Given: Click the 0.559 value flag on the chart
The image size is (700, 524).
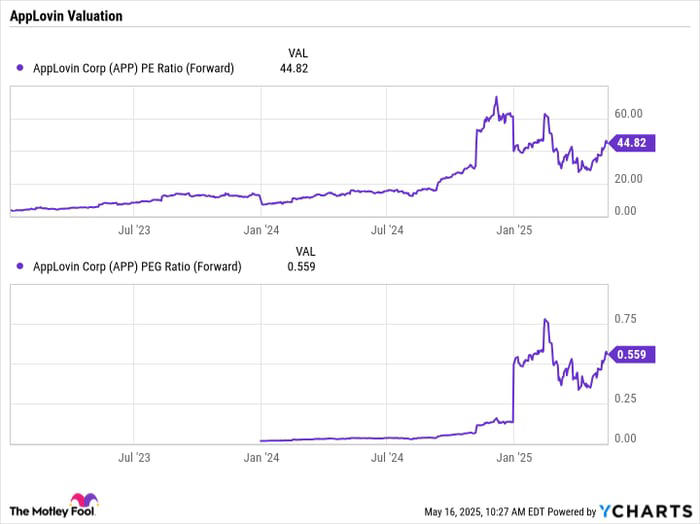Looking at the screenshot, I should pyautogui.click(x=632, y=354).
